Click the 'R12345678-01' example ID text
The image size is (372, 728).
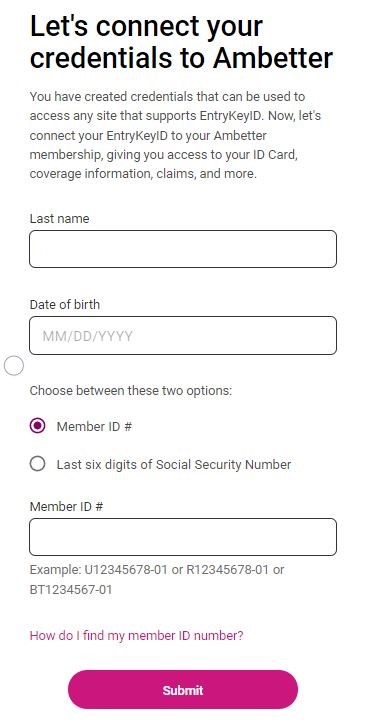pyautogui.click(x=228, y=570)
